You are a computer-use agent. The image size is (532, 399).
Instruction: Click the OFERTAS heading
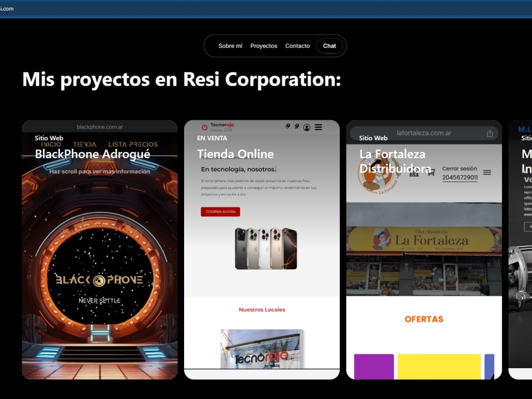[424, 319]
